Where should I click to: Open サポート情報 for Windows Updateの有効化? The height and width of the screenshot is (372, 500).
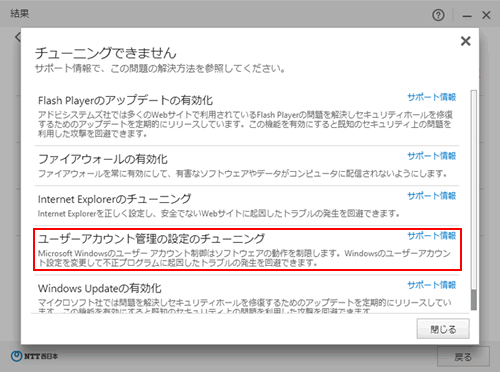coord(431,285)
